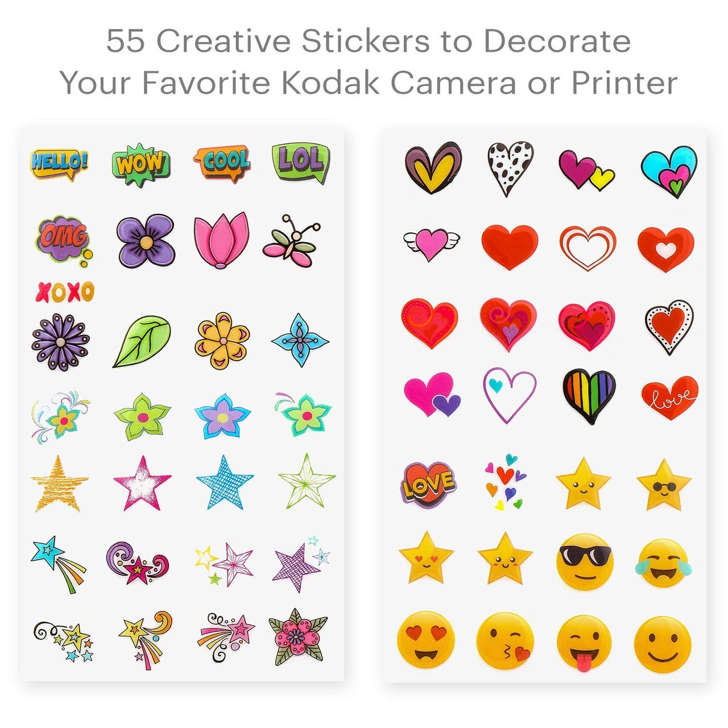The image size is (728, 728).
Task: Click the blue crosshatched star sticker
Action: coord(225,481)
